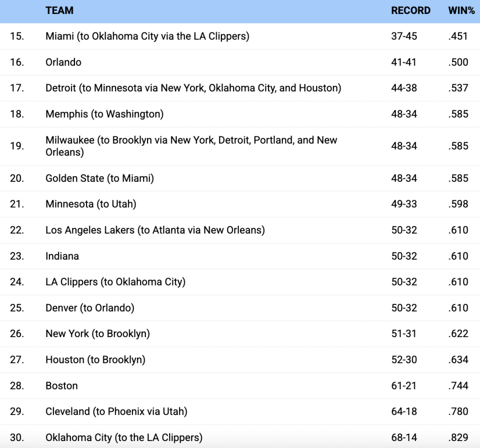Click rank number 30.

17,438
